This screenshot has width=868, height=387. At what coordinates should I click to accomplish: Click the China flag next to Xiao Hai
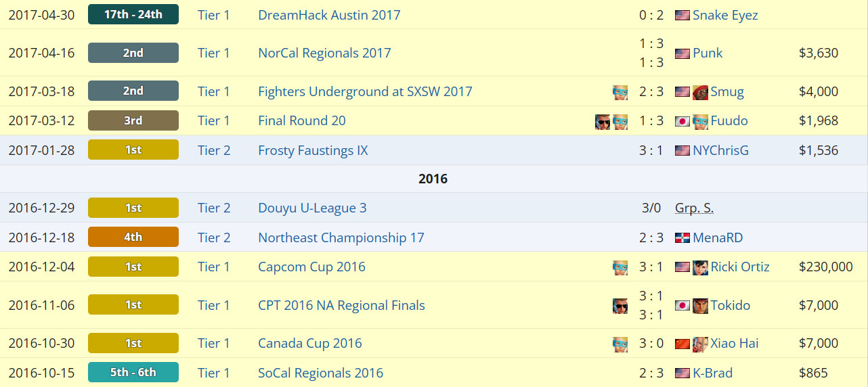click(x=682, y=344)
